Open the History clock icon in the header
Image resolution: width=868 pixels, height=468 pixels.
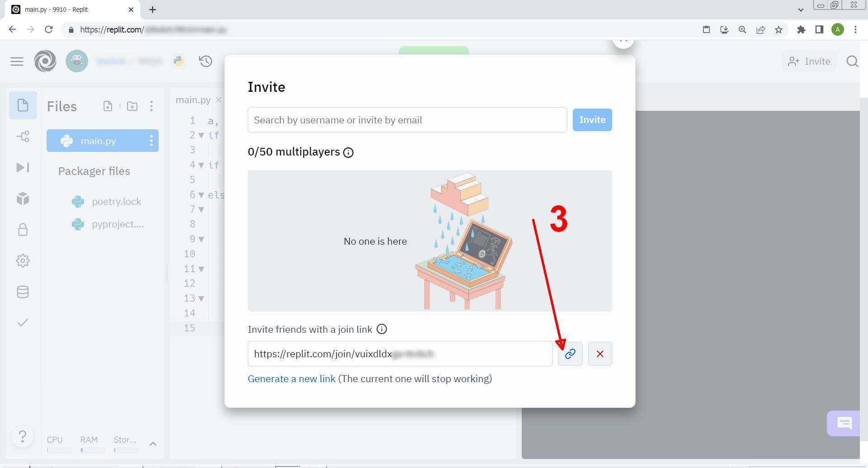206,61
